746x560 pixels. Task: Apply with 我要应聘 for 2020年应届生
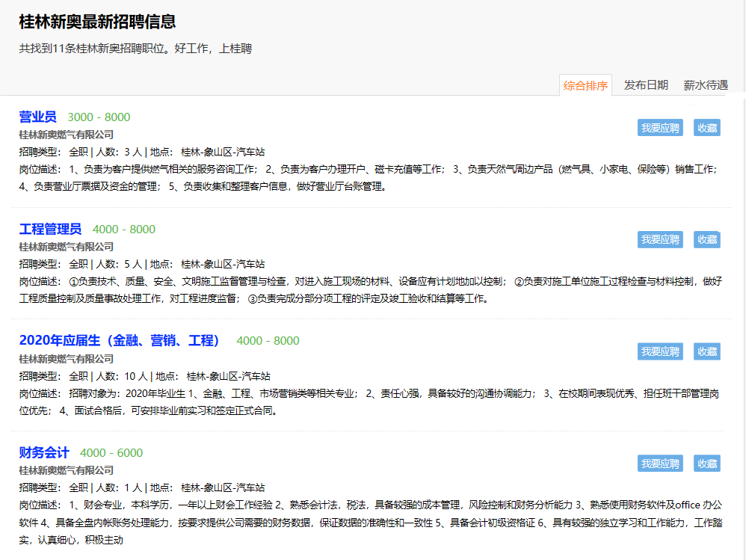(660, 351)
